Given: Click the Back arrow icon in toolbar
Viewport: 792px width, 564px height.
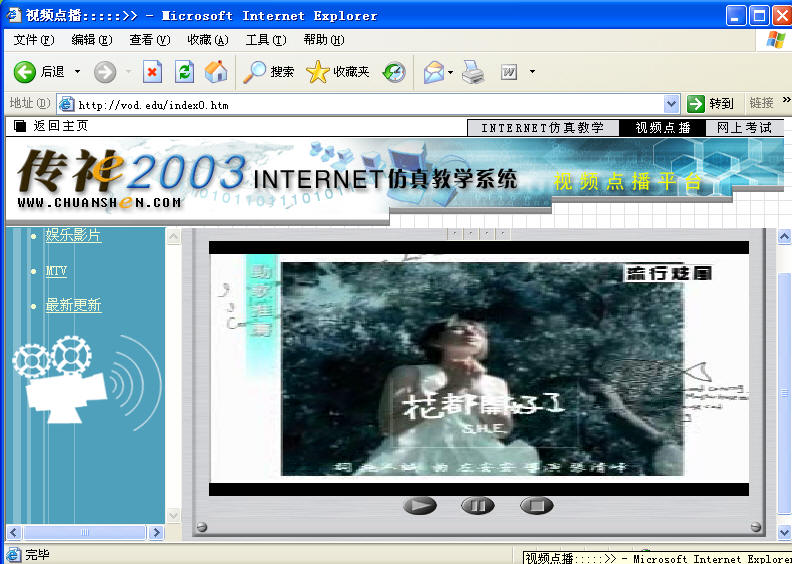Looking at the screenshot, I should point(25,72).
